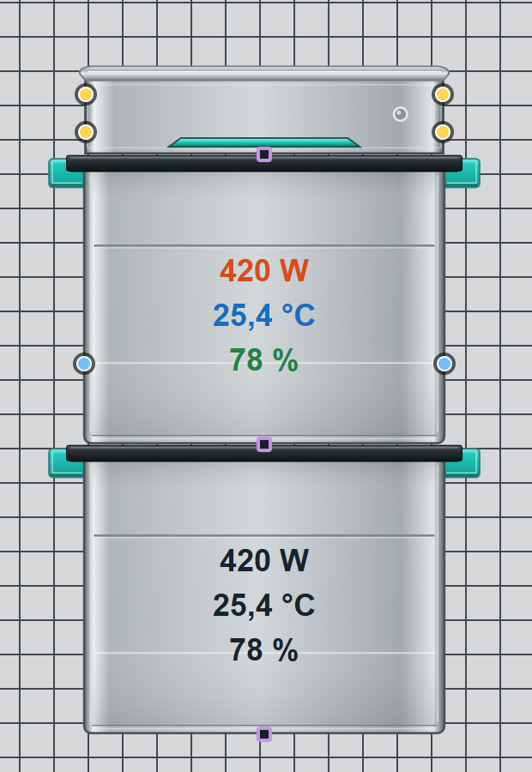Click the purple handle at the bottom tank's base
The height and width of the screenshot is (772, 532).
tap(264, 734)
